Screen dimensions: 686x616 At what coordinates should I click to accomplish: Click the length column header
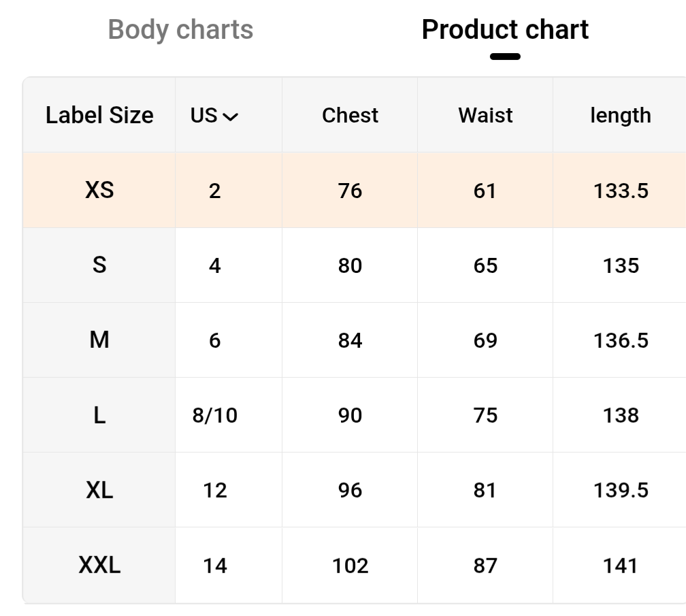click(620, 116)
